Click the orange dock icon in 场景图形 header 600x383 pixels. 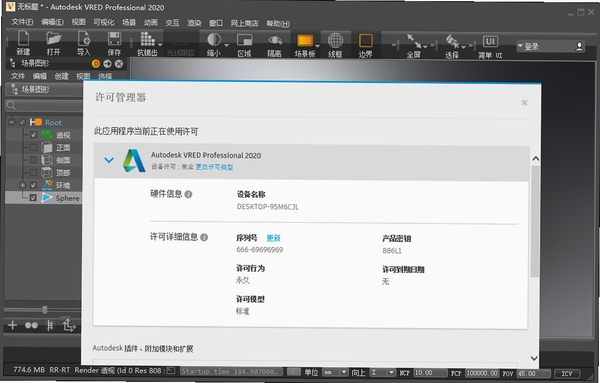click(x=96, y=64)
